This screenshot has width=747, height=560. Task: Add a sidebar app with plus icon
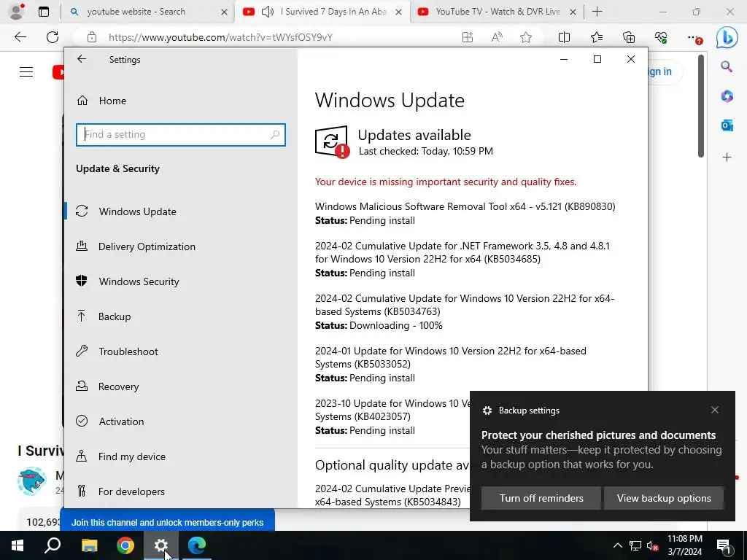point(727,157)
